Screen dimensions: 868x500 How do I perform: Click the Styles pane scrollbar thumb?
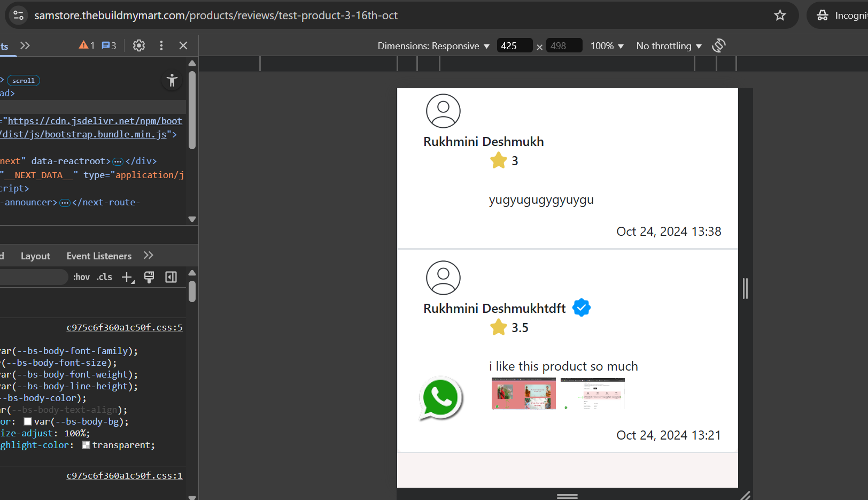192,292
